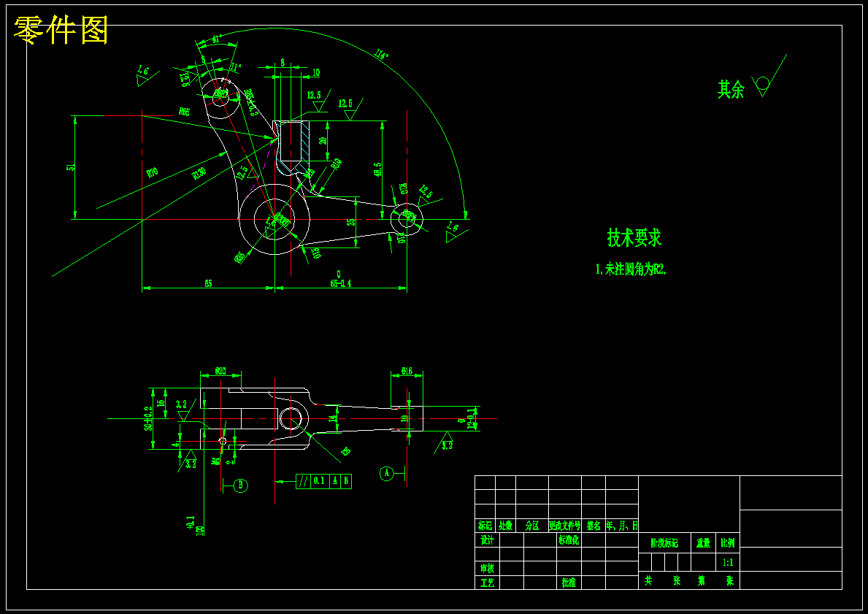The image size is (868, 614).
Task: Select the 48.5 vertical dimension text
Action: [377, 169]
